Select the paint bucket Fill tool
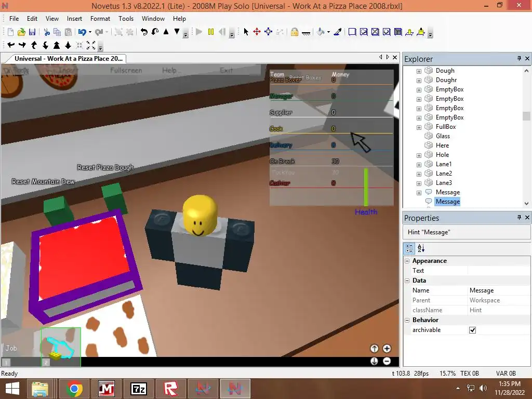The height and width of the screenshot is (399, 532). coord(321,32)
